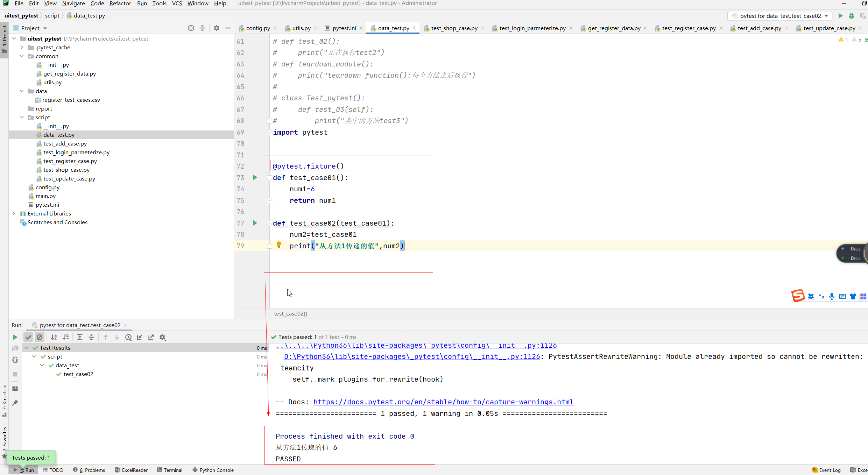Click Sort Alphabetically in test toolbar
The height and width of the screenshot is (475, 868).
(x=54, y=337)
